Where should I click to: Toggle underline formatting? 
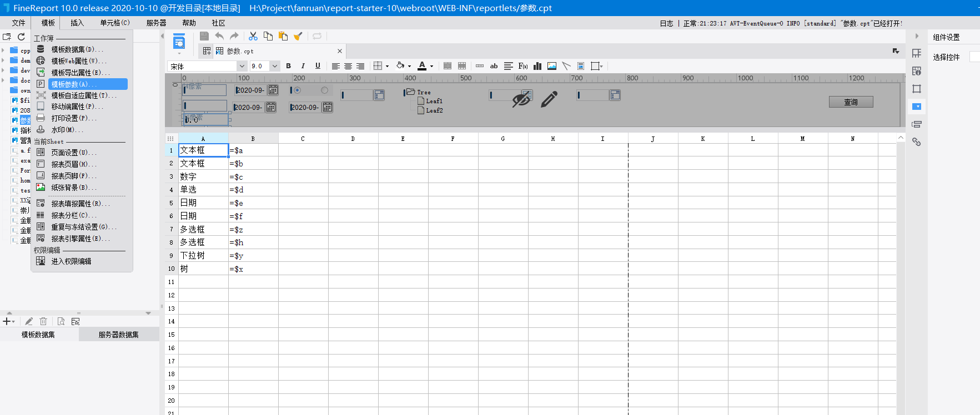tap(318, 66)
